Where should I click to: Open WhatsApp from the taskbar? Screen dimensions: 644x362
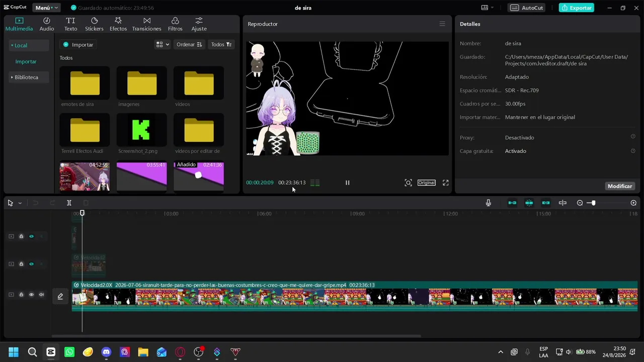[69, 352]
